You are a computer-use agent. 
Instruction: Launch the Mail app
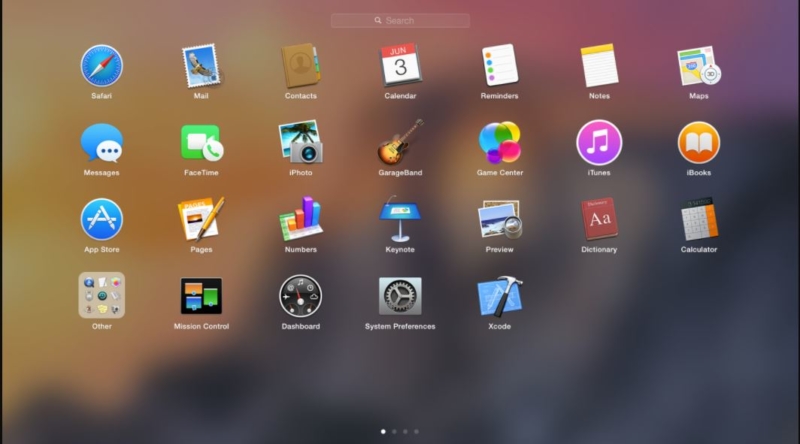(x=201, y=66)
